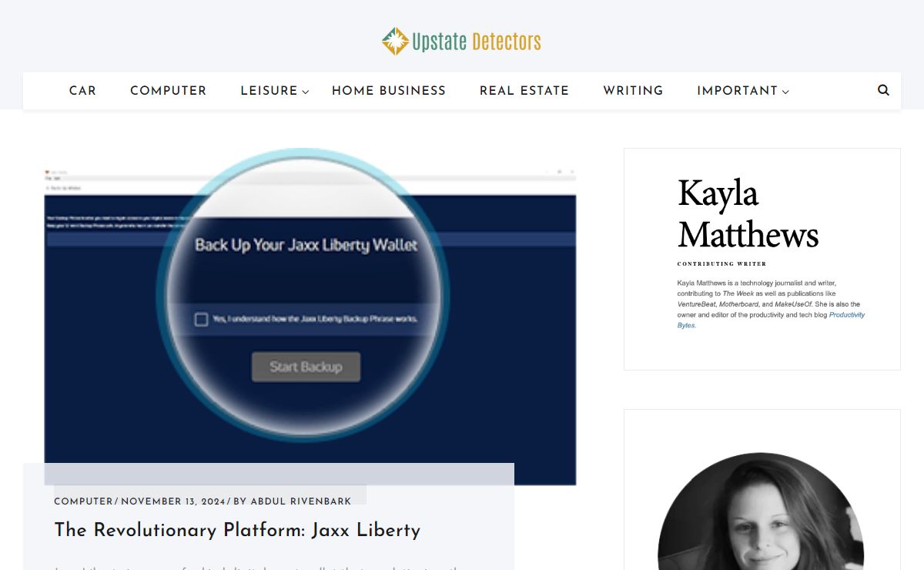The height and width of the screenshot is (570, 924).
Task: Select Home Business in navigation
Action: [388, 91]
